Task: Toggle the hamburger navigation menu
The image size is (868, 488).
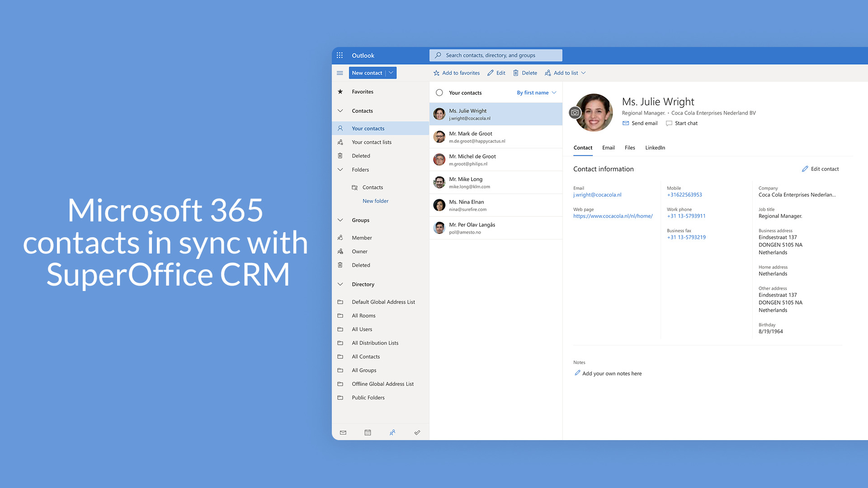Action: point(340,73)
